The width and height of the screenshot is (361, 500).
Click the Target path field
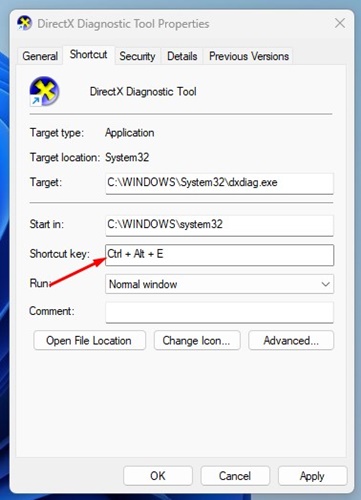pos(219,183)
